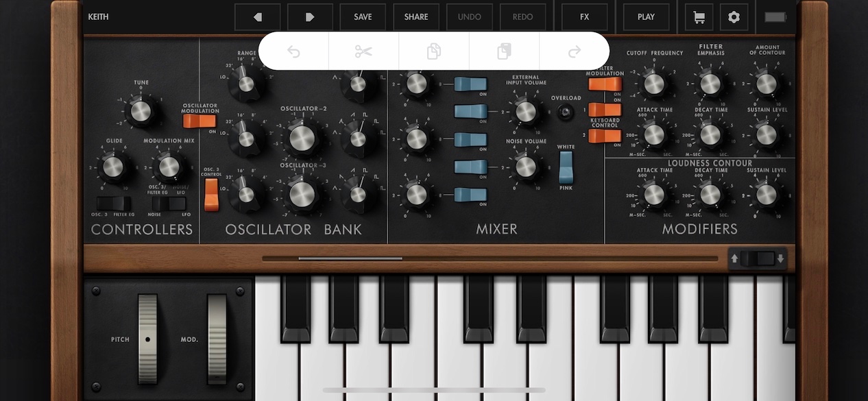Image resolution: width=868 pixels, height=401 pixels.
Task: Click the filter Attack Time knob
Action: tap(655, 134)
